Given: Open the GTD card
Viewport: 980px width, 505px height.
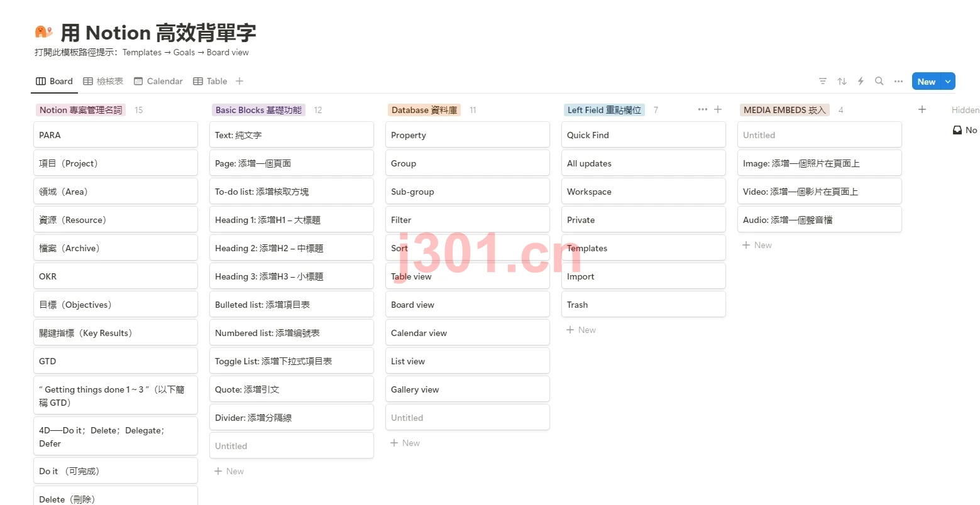Looking at the screenshot, I should coord(116,361).
